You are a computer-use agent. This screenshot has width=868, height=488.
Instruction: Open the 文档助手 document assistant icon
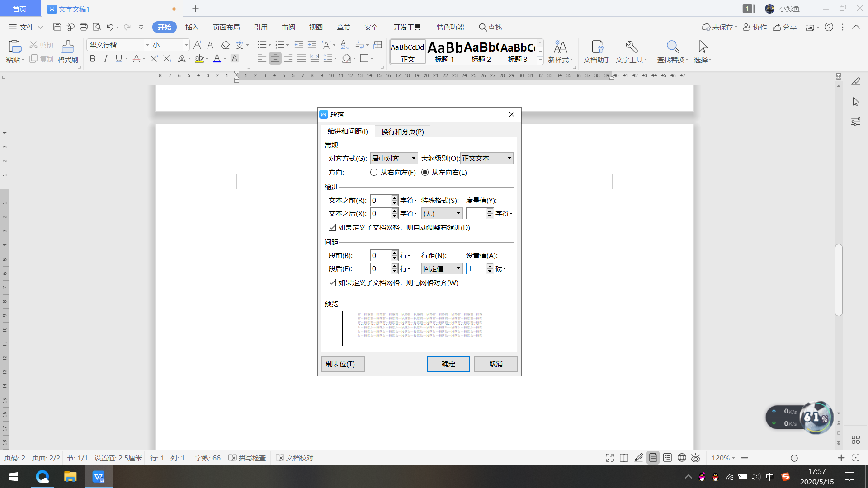(x=597, y=47)
